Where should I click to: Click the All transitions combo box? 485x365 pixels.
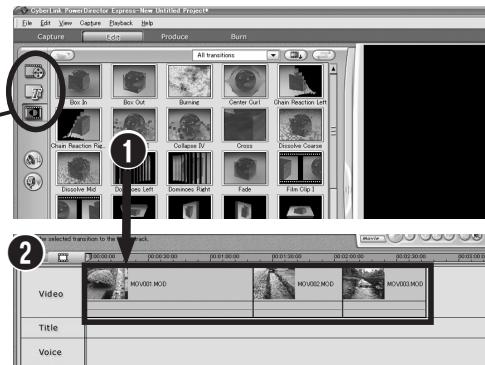[235, 55]
